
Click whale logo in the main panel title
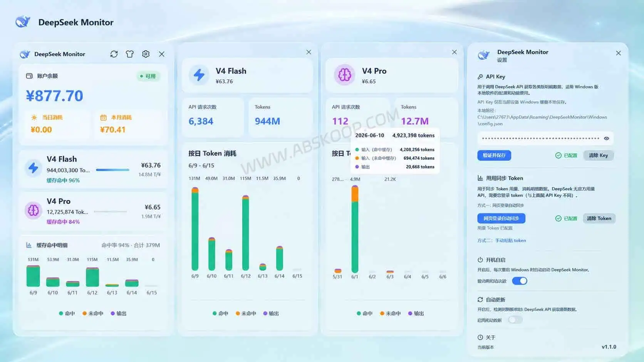coord(25,54)
